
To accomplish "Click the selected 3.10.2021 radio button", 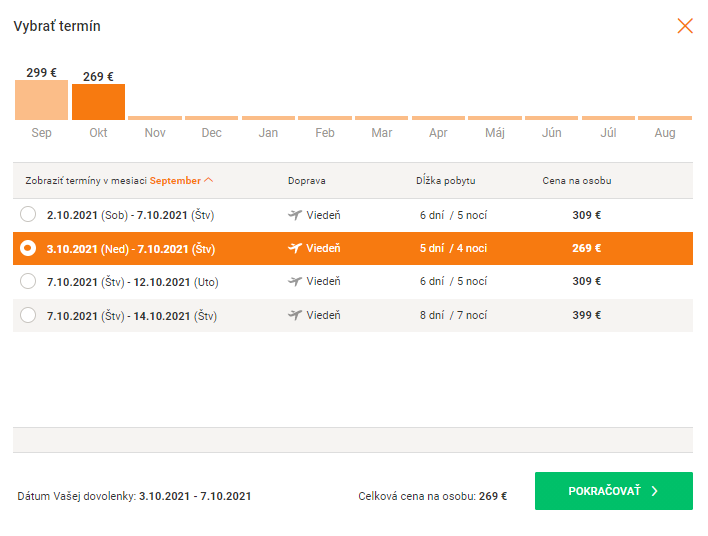I will (x=28, y=248).
